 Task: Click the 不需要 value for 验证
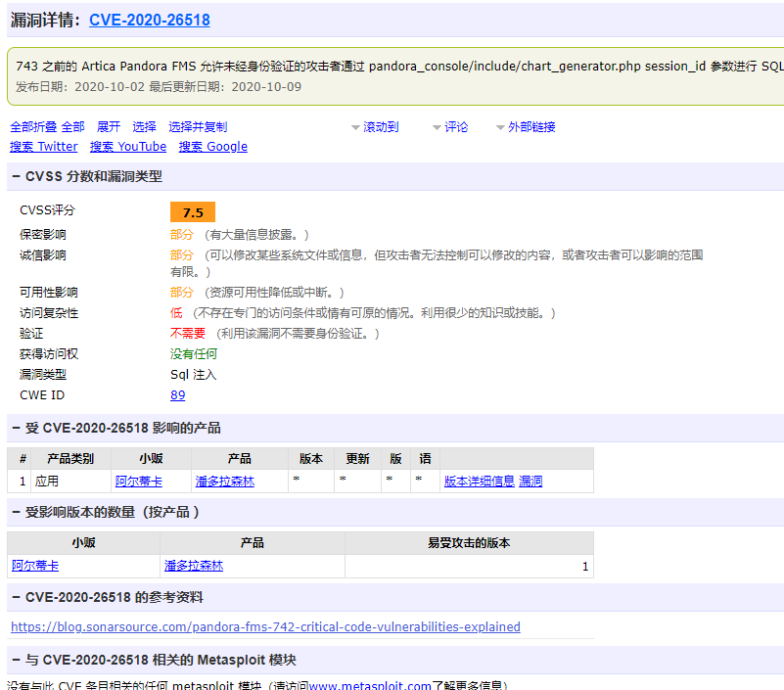(188, 334)
